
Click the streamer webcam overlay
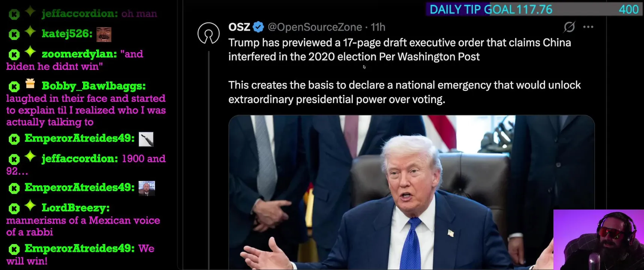(598, 240)
